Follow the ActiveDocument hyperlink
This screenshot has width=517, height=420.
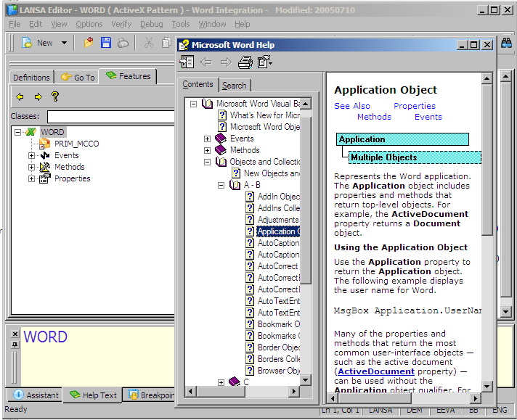tap(376, 371)
